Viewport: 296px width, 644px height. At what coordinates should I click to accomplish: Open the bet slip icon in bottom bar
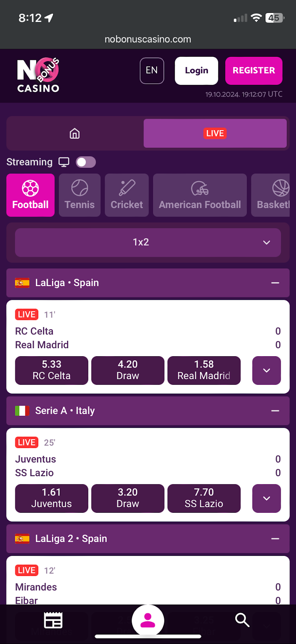[x=53, y=620]
